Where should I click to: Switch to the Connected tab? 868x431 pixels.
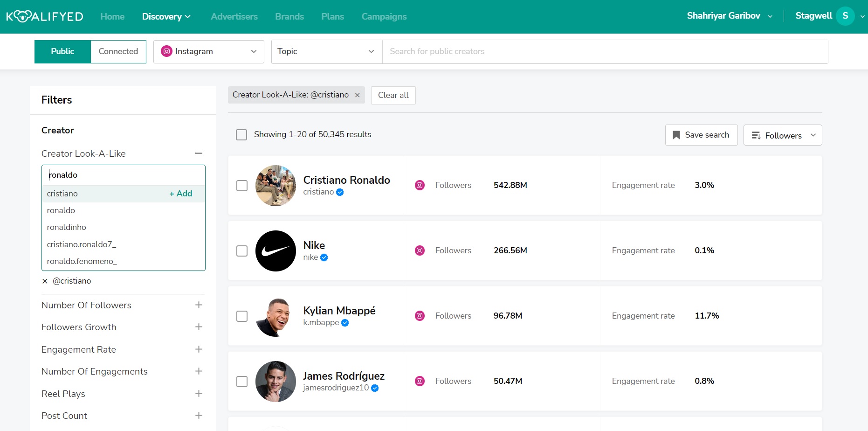pos(118,51)
